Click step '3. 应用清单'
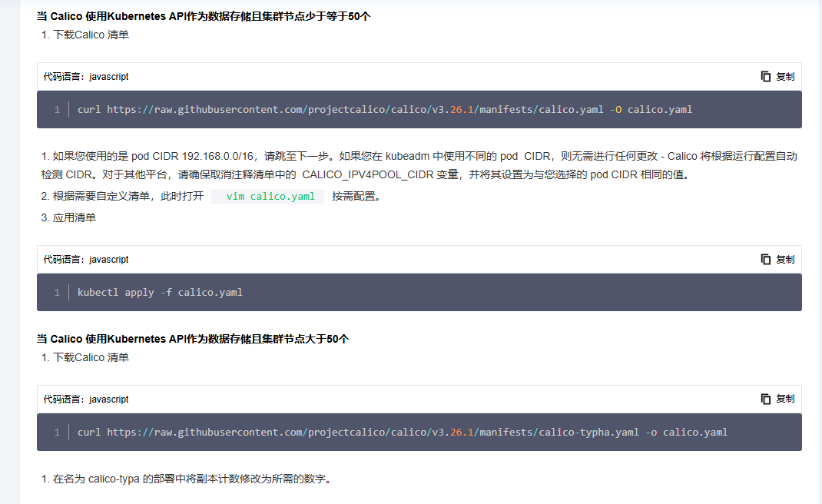Screen dimensions: 822x504 click(68, 217)
